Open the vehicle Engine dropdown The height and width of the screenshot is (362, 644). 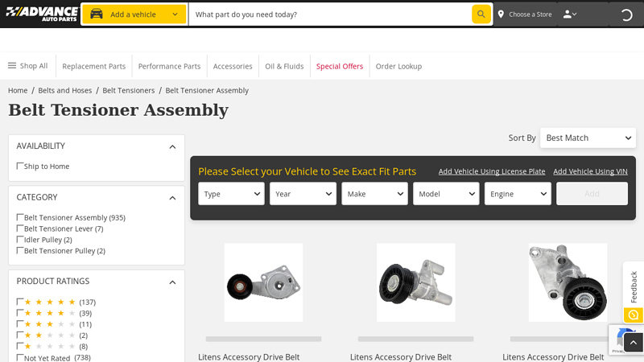(518, 194)
